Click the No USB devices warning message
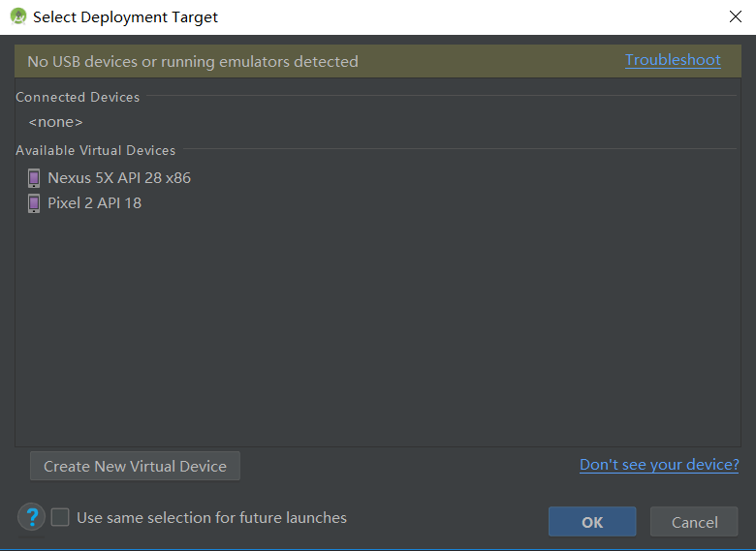Screen dimensions: 756x551 [x=192, y=62]
